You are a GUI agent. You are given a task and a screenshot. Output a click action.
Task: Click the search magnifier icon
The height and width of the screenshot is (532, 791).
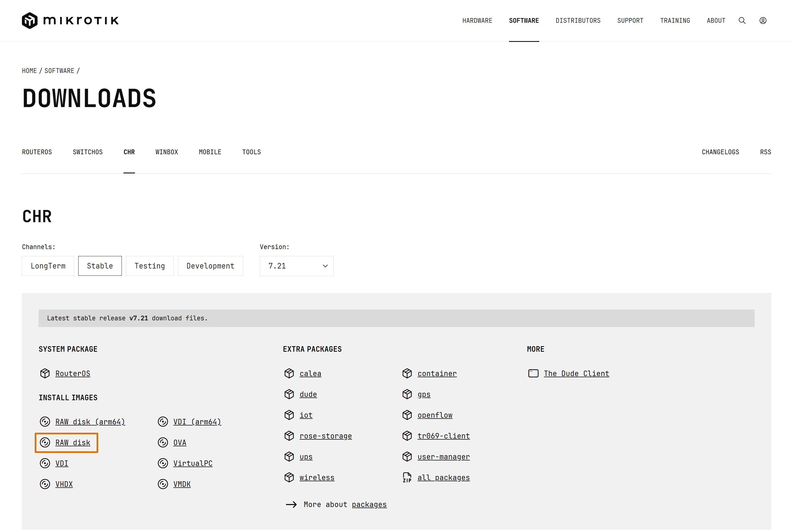coord(742,21)
